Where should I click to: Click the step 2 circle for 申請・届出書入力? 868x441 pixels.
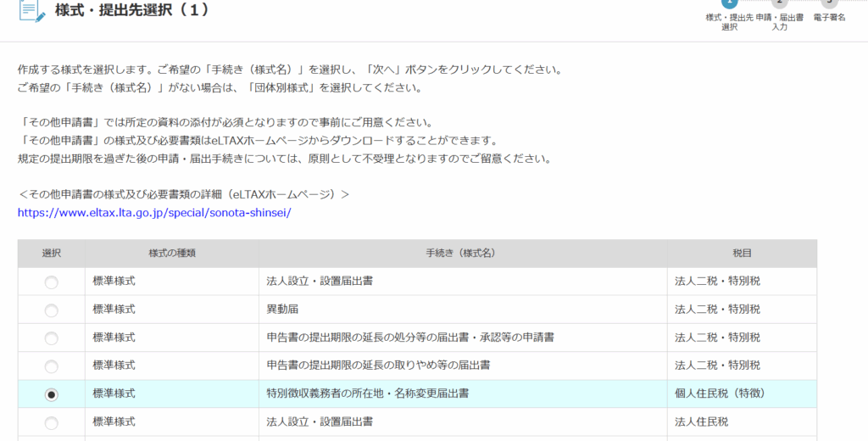pyautogui.click(x=779, y=3)
